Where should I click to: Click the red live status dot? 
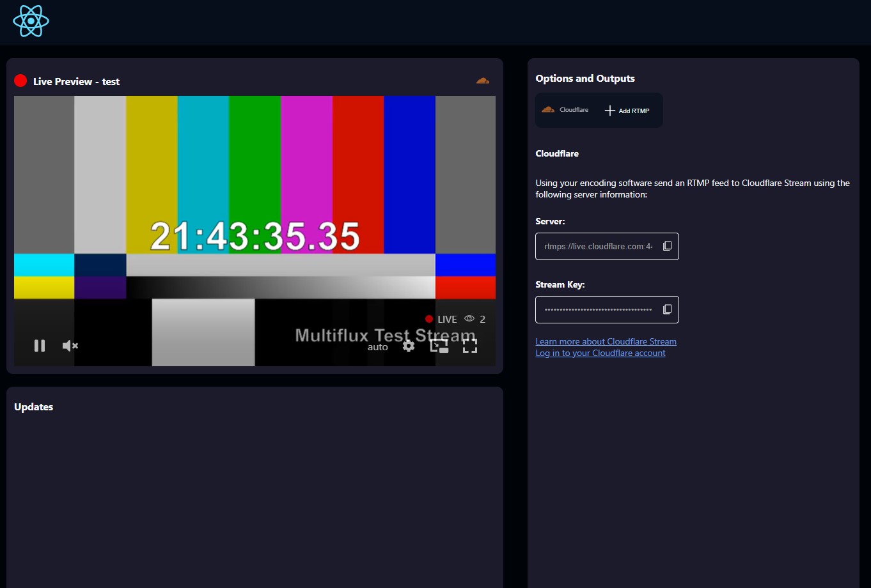20,81
